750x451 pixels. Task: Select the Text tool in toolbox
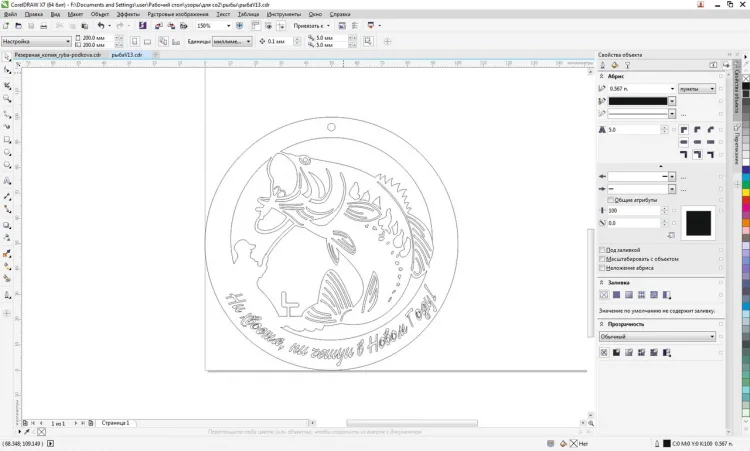[7, 181]
